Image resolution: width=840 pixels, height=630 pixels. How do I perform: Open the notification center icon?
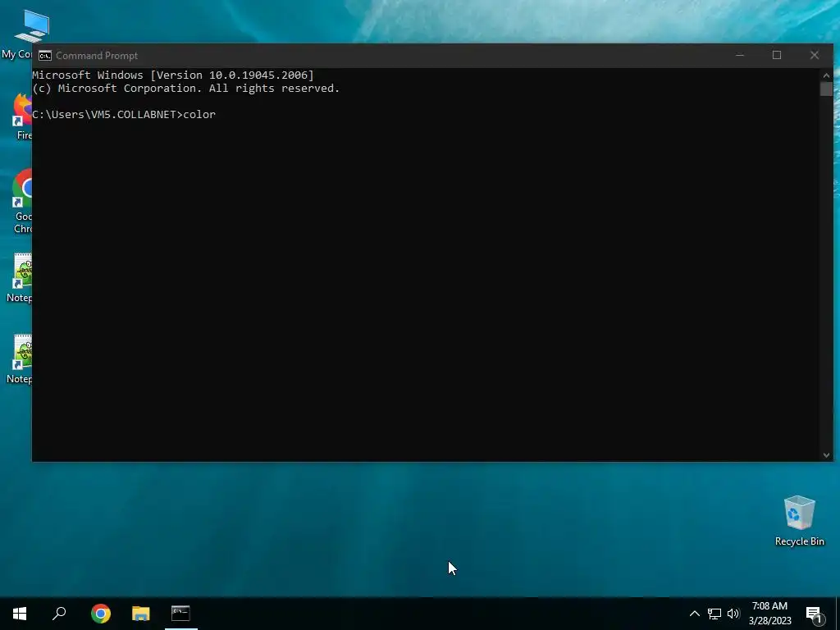click(815, 614)
